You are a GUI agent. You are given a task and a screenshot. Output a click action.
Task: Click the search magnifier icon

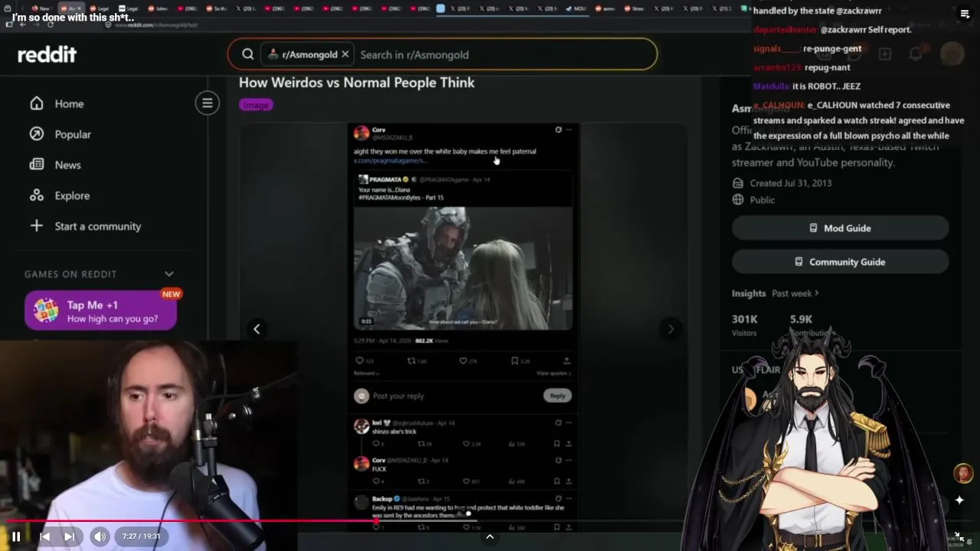click(248, 54)
